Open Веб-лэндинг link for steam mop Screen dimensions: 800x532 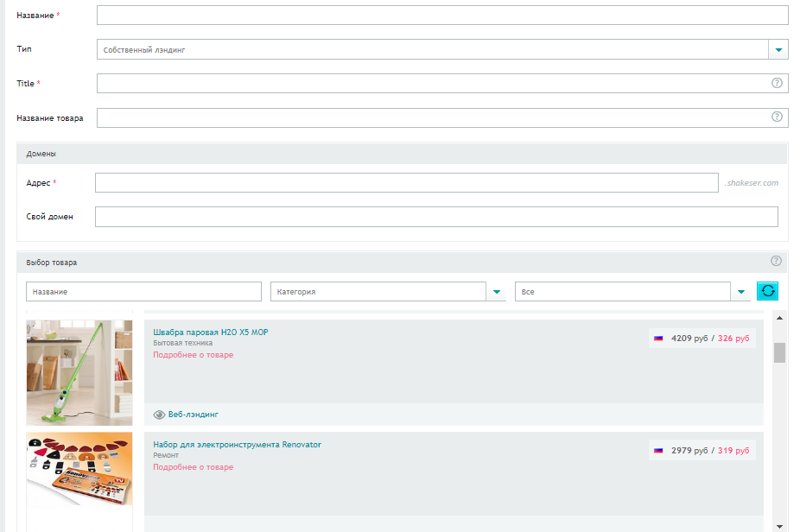pyautogui.click(x=194, y=415)
